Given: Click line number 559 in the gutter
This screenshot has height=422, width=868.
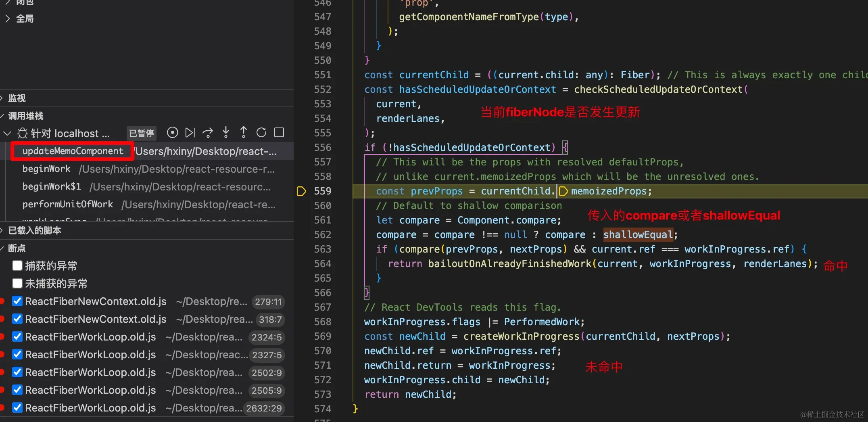Looking at the screenshot, I should [x=322, y=191].
